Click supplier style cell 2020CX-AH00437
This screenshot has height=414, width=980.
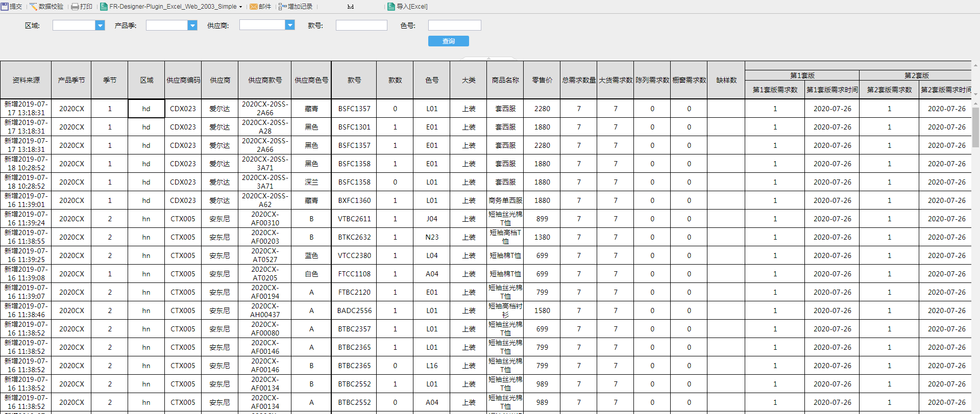click(x=265, y=310)
